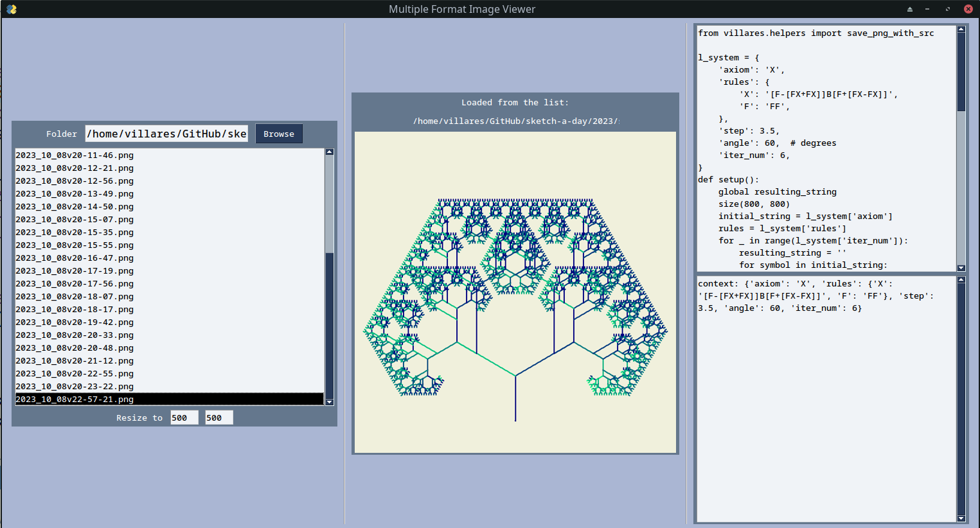Click the resize width field
Image resolution: width=980 pixels, height=528 pixels.
pos(184,418)
